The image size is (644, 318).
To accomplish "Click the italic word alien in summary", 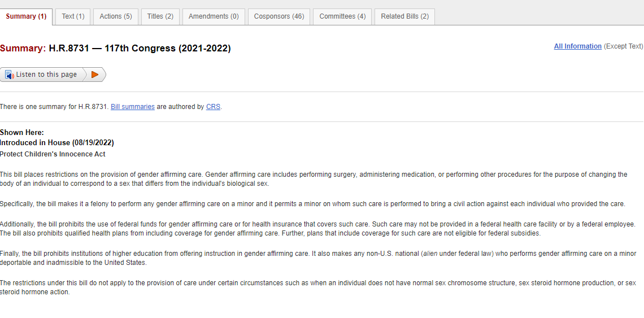I will point(430,254).
